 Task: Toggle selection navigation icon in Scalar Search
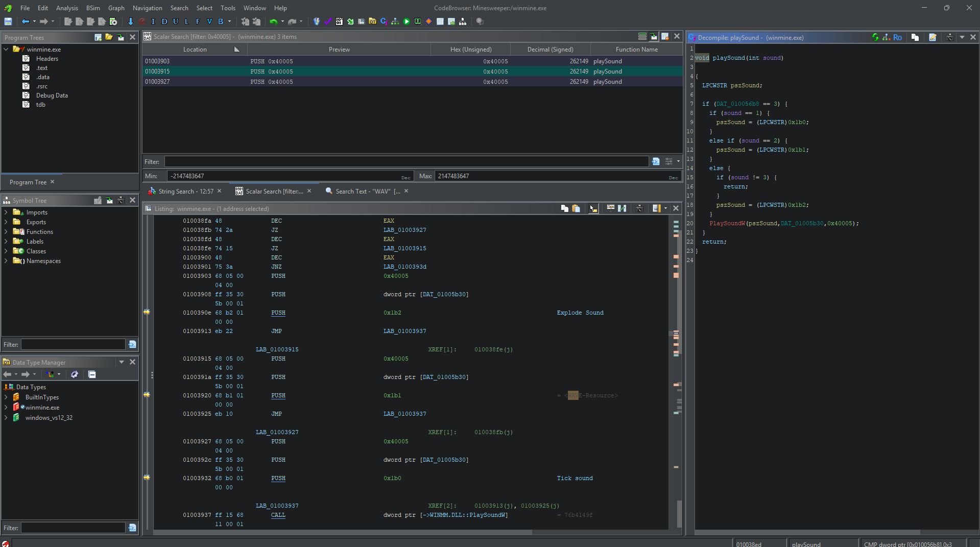[654, 37]
